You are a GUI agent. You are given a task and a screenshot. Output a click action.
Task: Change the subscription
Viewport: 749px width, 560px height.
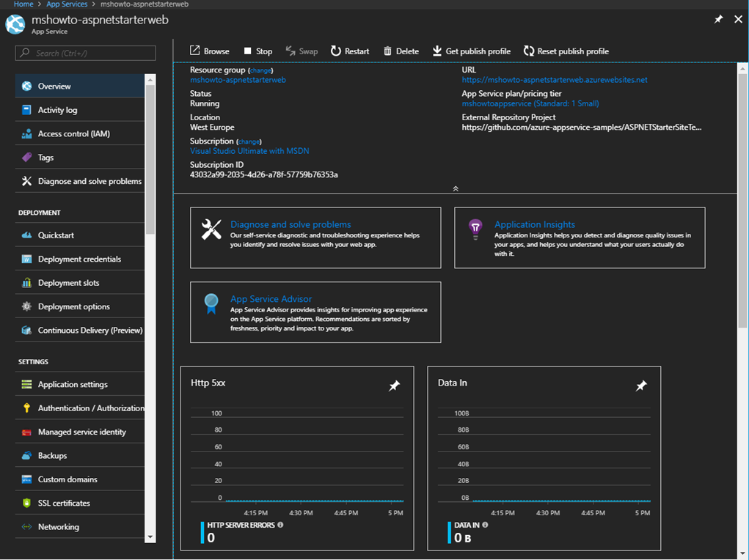pyautogui.click(x=249, y=141)
